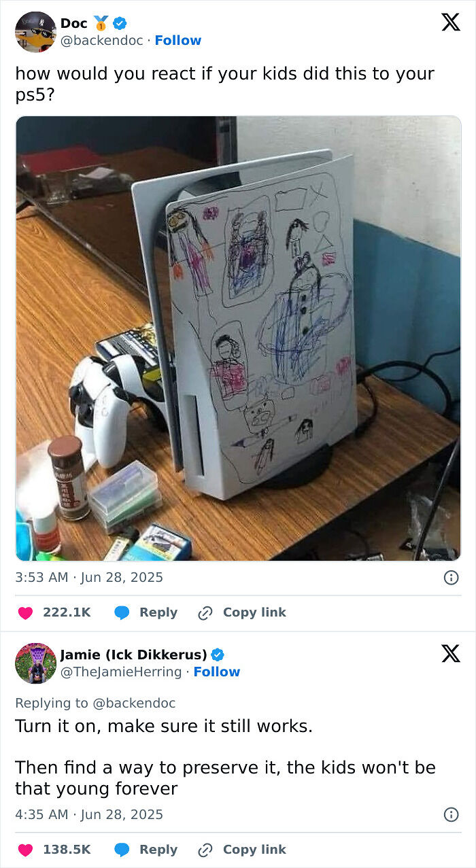Viewport: 476px width, 868px height.
Task: Like Jamie's reply with the heart icon
Action: [25, 850]
